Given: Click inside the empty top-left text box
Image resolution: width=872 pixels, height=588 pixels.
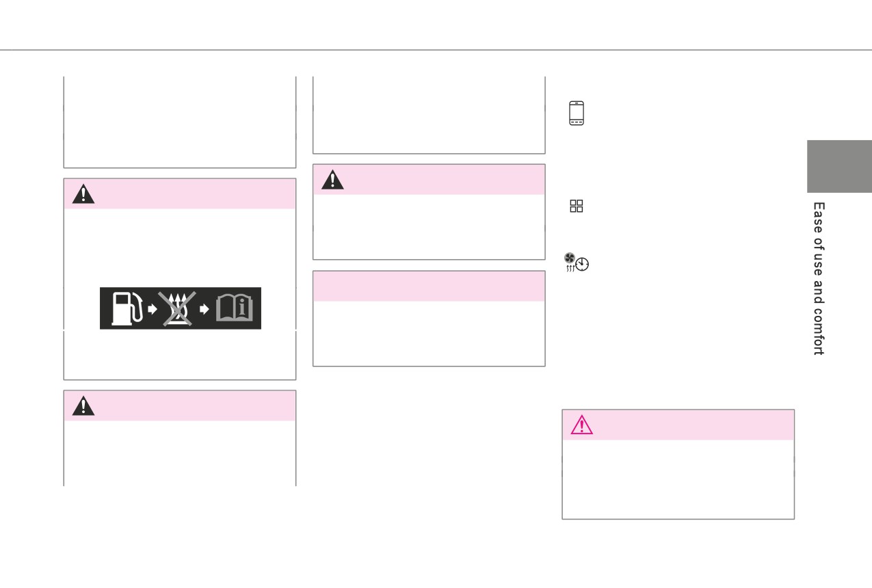Looking at the screenshot, I should click(x=180, y=122).
